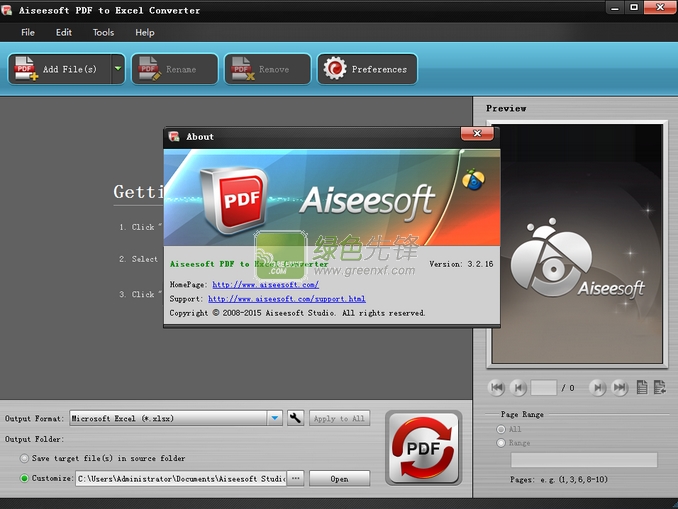Open output settings wrench icon
This screenshot has width=678, height=509.
295,418
